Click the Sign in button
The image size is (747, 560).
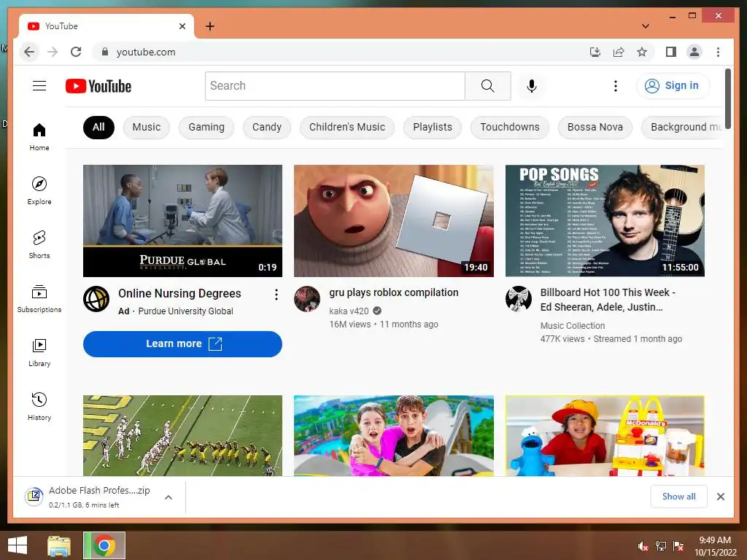pos(673,86)
